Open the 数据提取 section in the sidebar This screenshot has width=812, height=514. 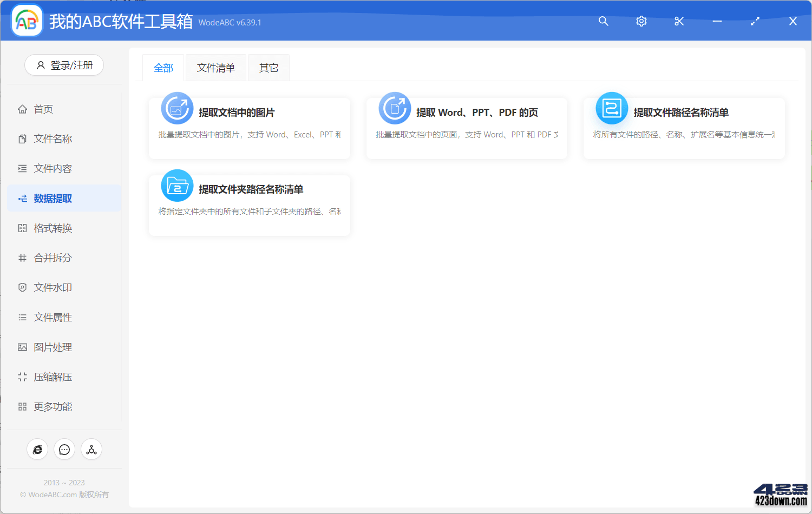click(x=53, y=198)
